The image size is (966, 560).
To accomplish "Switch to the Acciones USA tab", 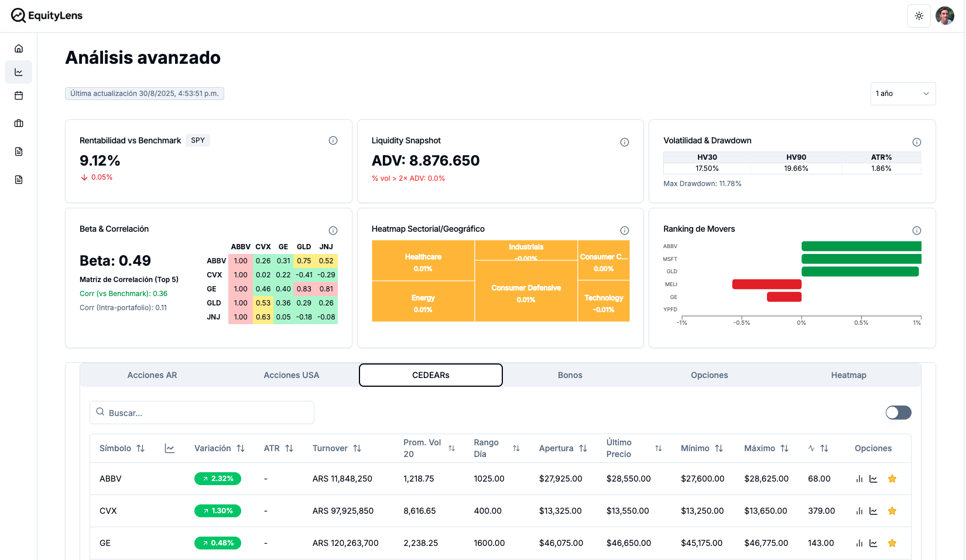I will pos(291,375).
